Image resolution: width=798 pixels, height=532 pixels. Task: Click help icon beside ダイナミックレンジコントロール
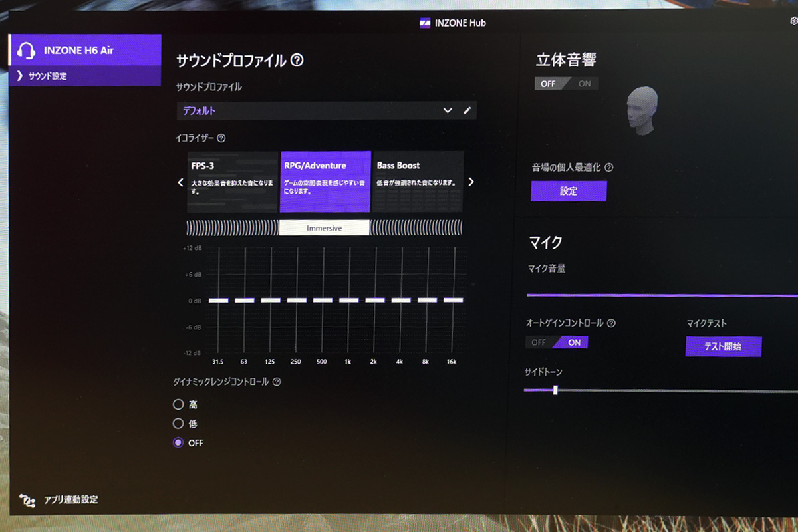[x=277, y=382]
